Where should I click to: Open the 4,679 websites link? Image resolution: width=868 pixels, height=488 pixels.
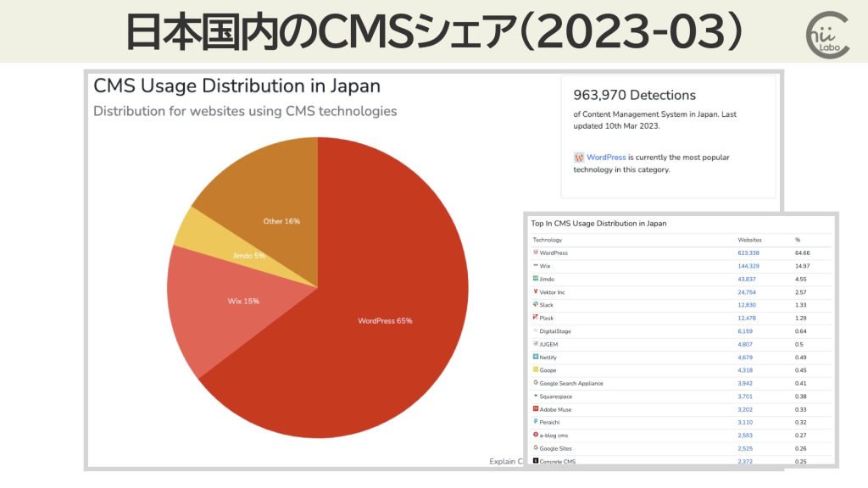744,358
